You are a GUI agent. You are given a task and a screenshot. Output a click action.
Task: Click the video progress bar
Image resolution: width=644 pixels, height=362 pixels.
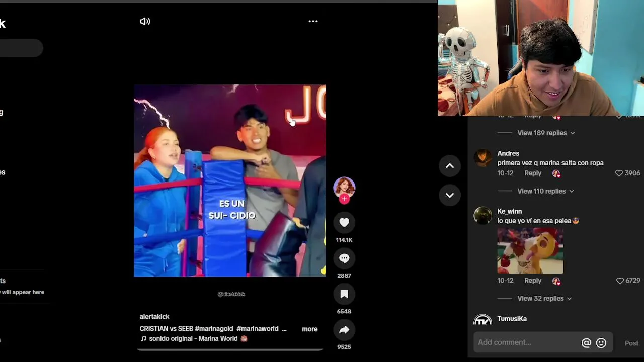tap(230, 349)
